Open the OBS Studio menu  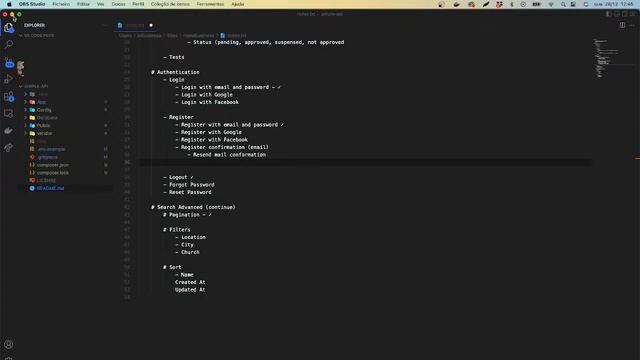[32, 4]
